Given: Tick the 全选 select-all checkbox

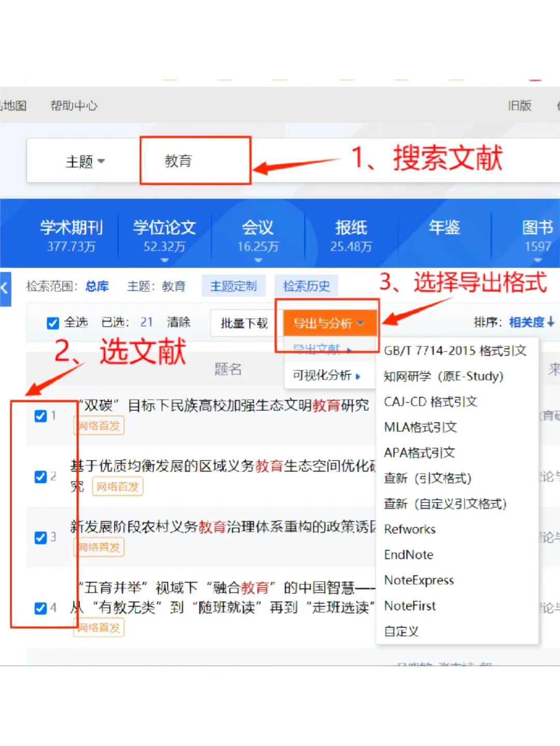Looking at the screenshot, I should click(x=53, y=323).
